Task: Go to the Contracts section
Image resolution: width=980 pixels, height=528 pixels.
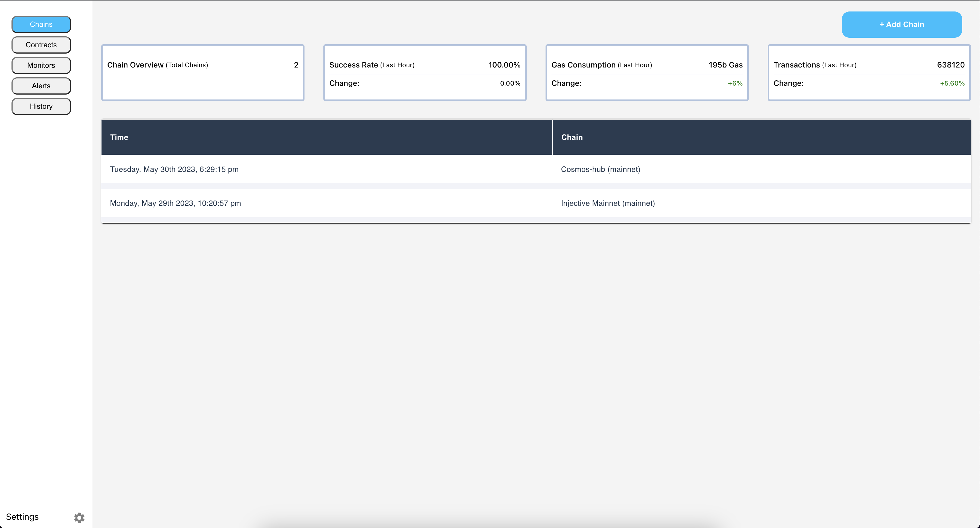Action: [x=41, y=45]
